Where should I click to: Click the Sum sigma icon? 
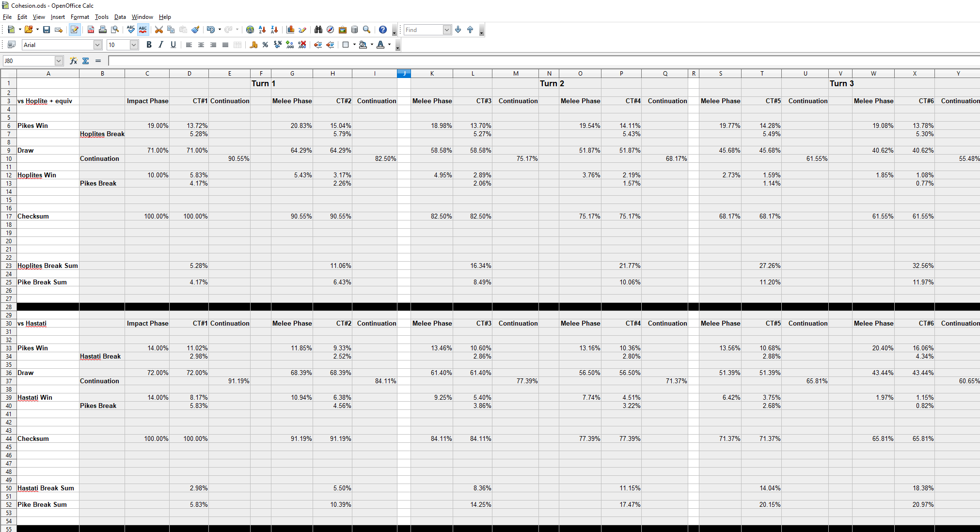(86, 61)
